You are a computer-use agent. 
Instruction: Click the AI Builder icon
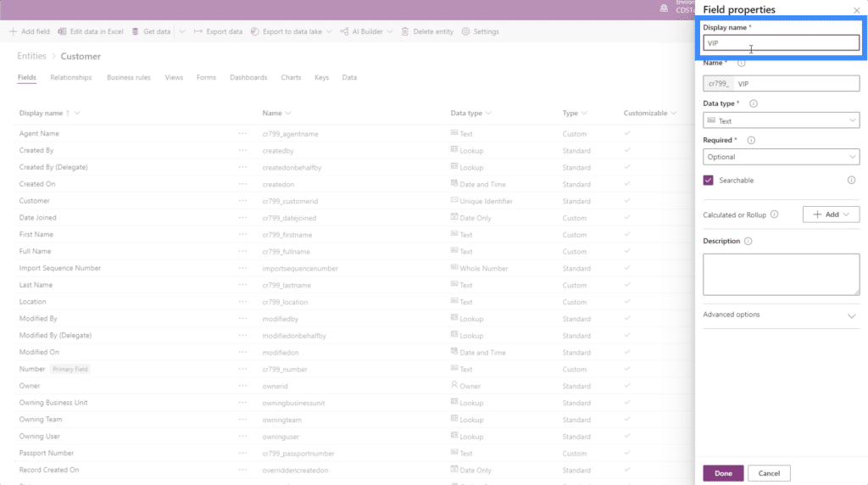(x=344, y=31)
